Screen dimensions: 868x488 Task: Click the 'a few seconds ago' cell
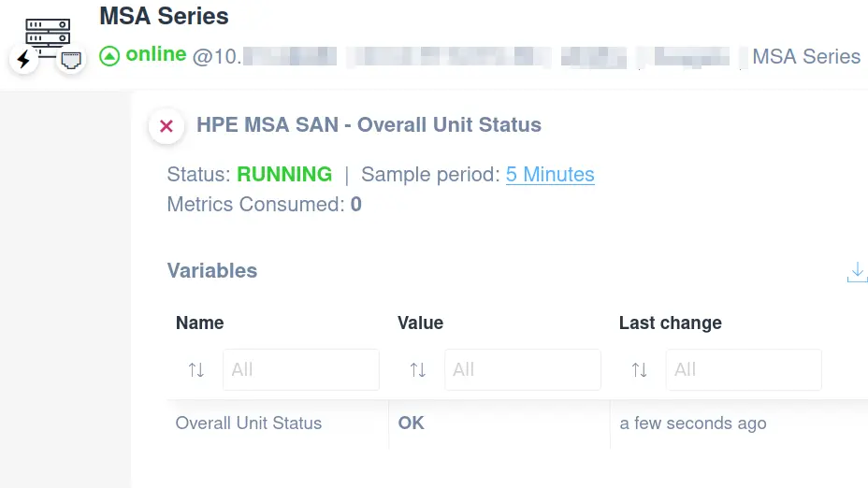point(693,423)
